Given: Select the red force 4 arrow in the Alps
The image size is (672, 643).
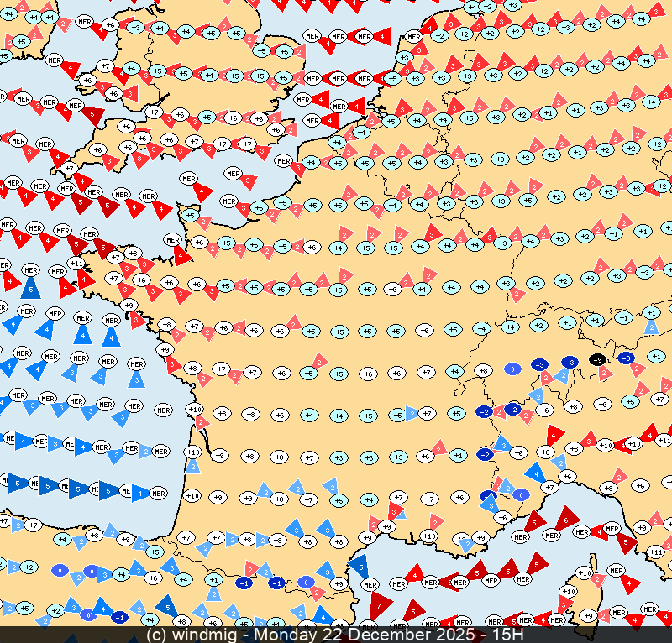Looking at the screenshot, I should [555, 436].
